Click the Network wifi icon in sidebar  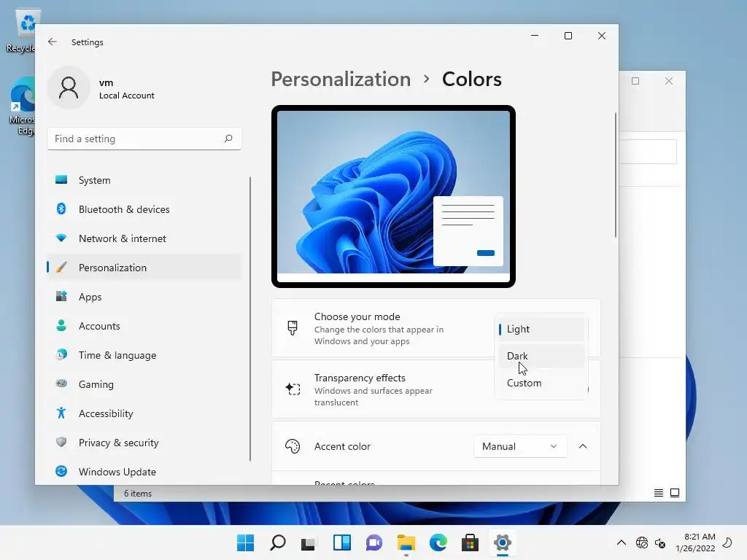coord(61,238)
